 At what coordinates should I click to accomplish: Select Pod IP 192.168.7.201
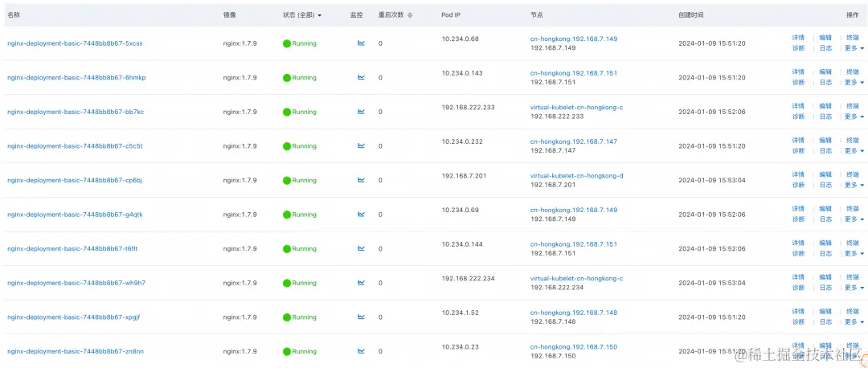click(x=464, y=176)
